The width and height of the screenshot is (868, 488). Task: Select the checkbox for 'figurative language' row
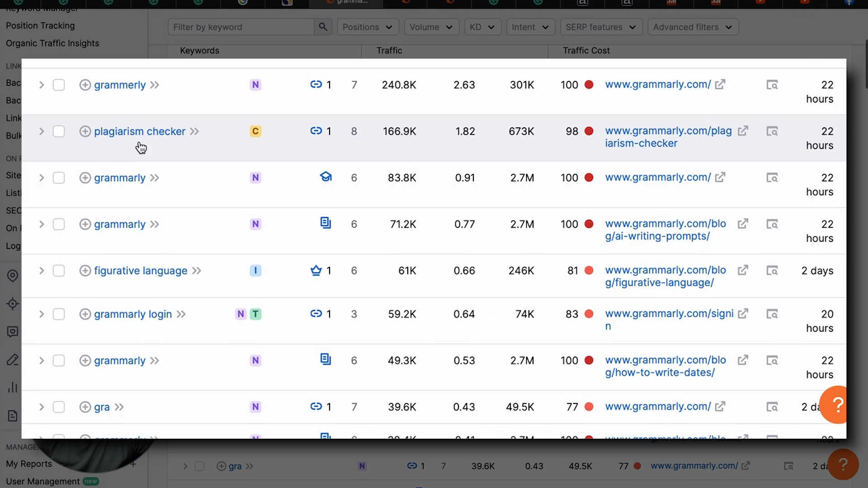(59, 271)
